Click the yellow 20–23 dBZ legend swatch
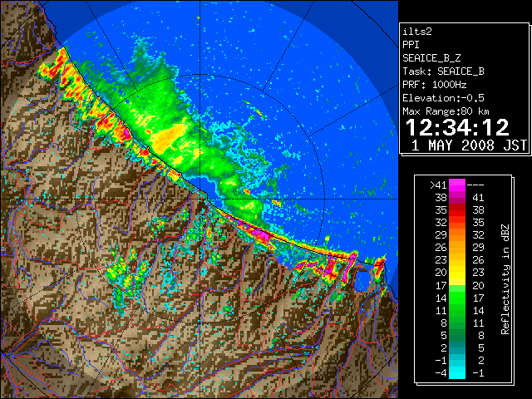The height and width of the screenshot is (399, 532). pyautogui.click(x=457, y=273)
